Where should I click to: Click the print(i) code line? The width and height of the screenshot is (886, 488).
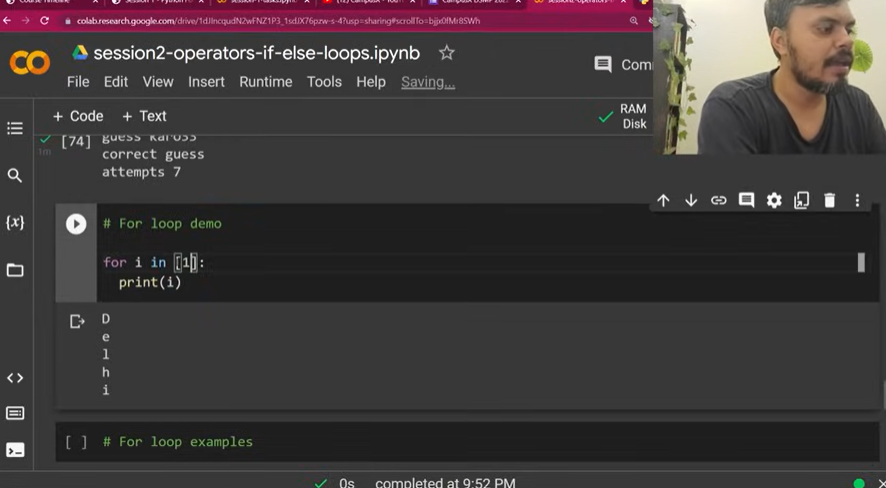(150, 282)
